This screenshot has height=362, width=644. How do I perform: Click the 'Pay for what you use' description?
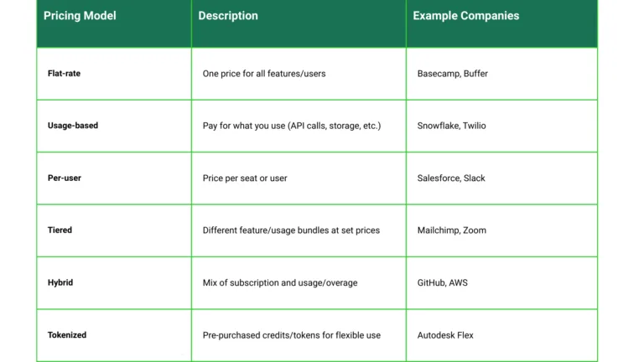[292, 126]
